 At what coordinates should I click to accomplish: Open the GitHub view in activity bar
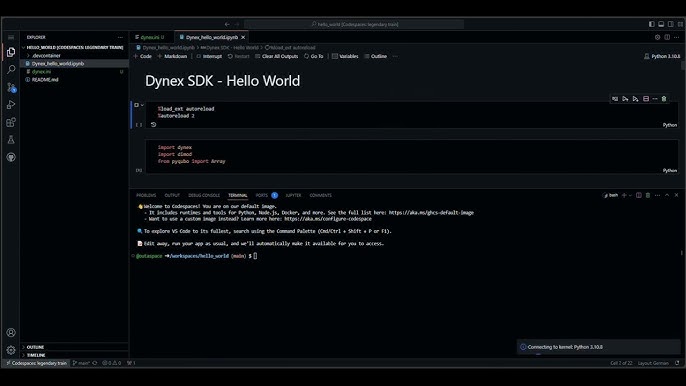click(11, 157)
